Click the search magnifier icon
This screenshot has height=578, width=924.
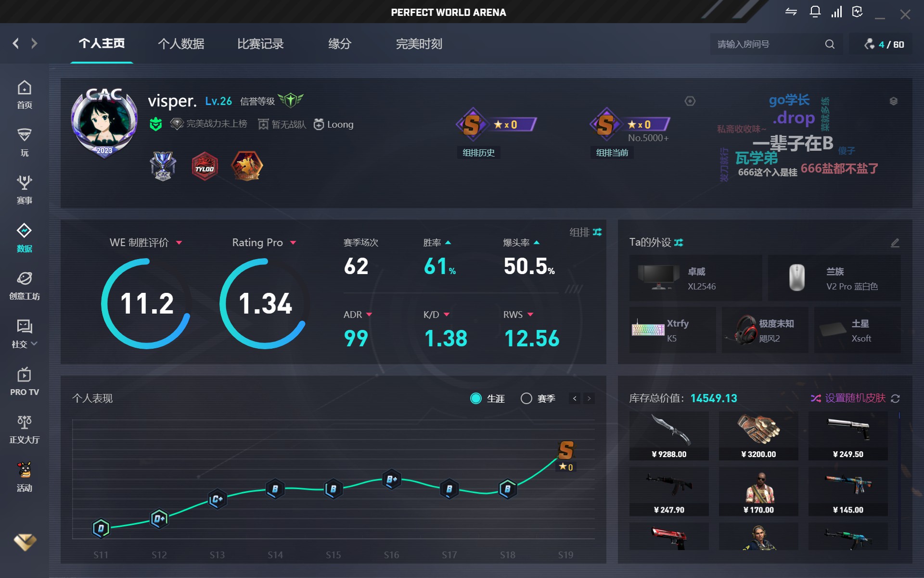(x=830, y=44)
